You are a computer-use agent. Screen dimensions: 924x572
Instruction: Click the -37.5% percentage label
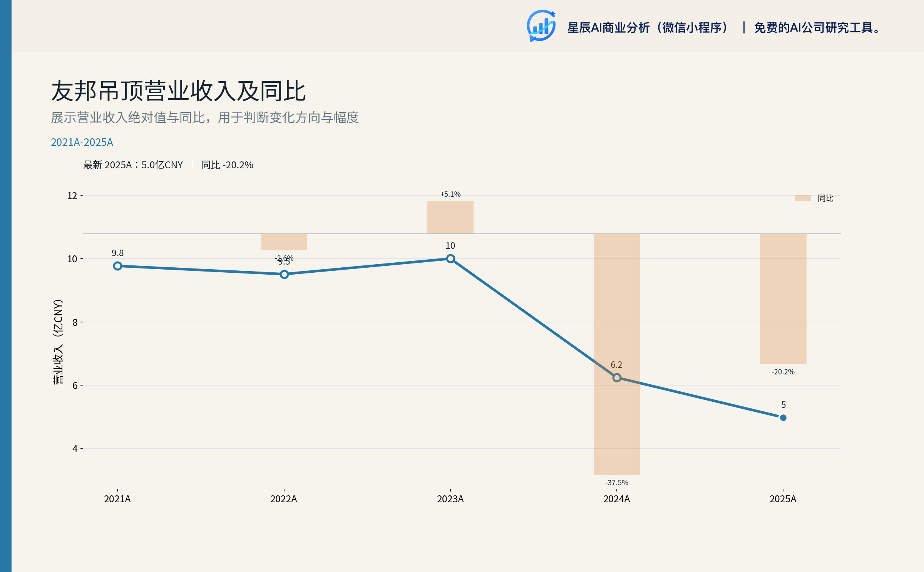pos(617,483)
